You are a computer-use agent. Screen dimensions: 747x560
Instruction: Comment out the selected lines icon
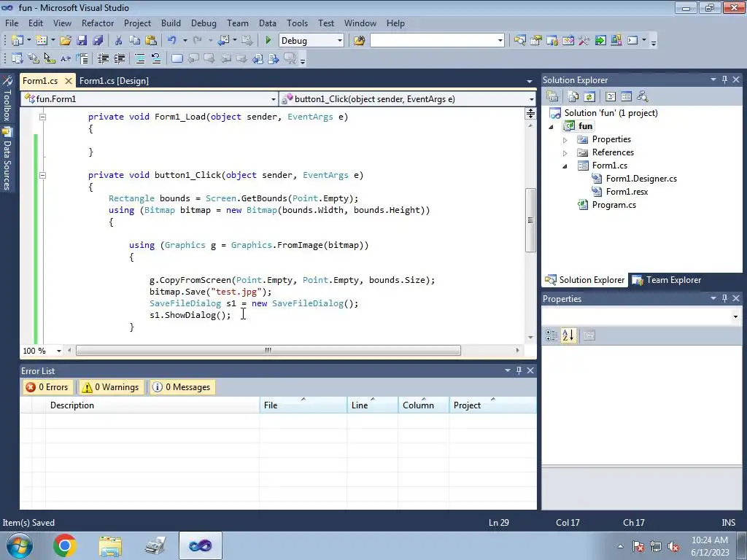(140, 58)
